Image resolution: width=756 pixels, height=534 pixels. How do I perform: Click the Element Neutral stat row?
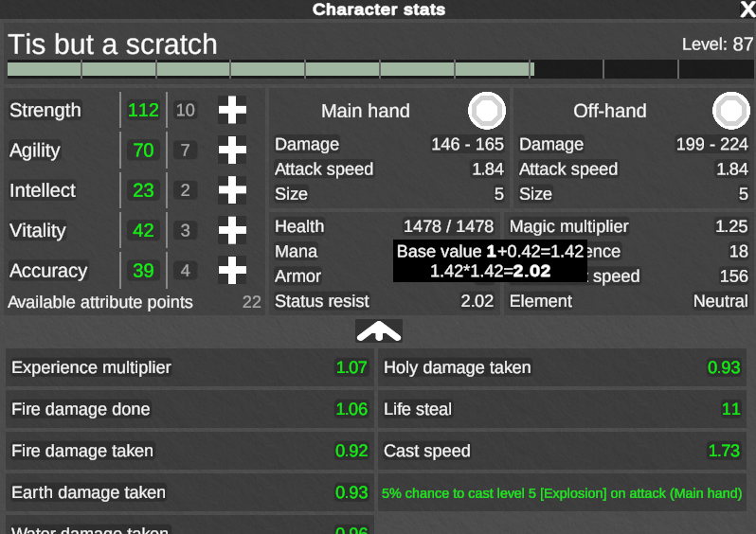[x=629, y=301]
